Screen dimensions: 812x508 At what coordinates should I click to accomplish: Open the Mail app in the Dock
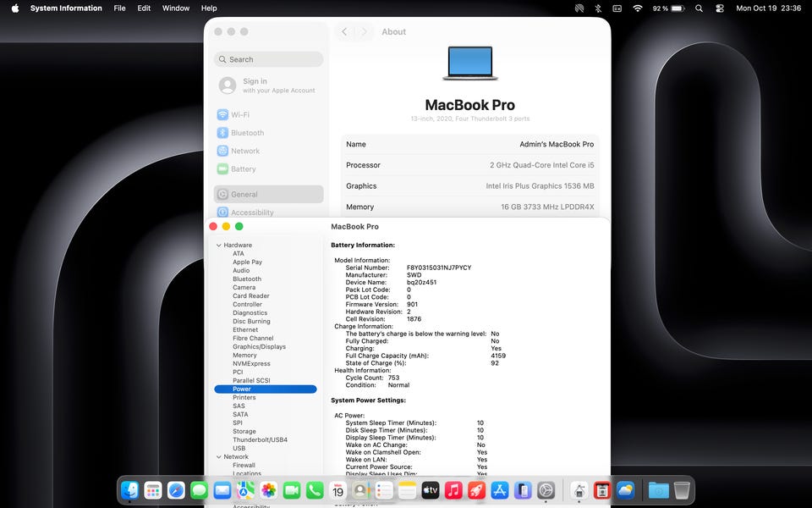pyautogui.click(x=222, y=490)
